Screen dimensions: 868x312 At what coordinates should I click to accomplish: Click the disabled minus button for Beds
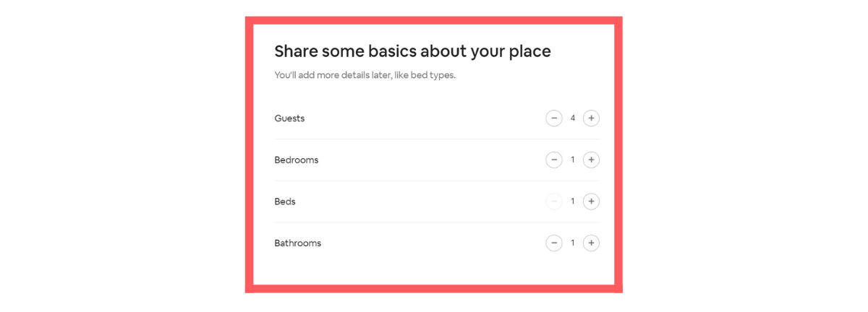(x=554, y=201)
